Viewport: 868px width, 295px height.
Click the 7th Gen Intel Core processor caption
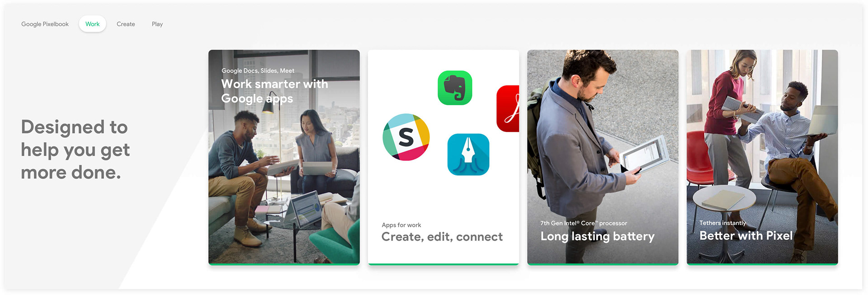584,223
